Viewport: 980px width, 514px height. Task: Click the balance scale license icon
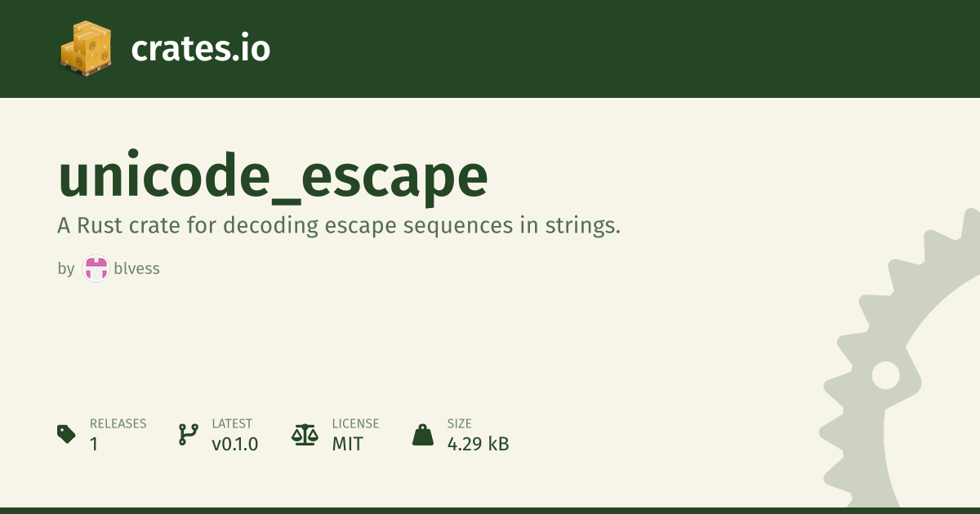(x=305, y=434)
